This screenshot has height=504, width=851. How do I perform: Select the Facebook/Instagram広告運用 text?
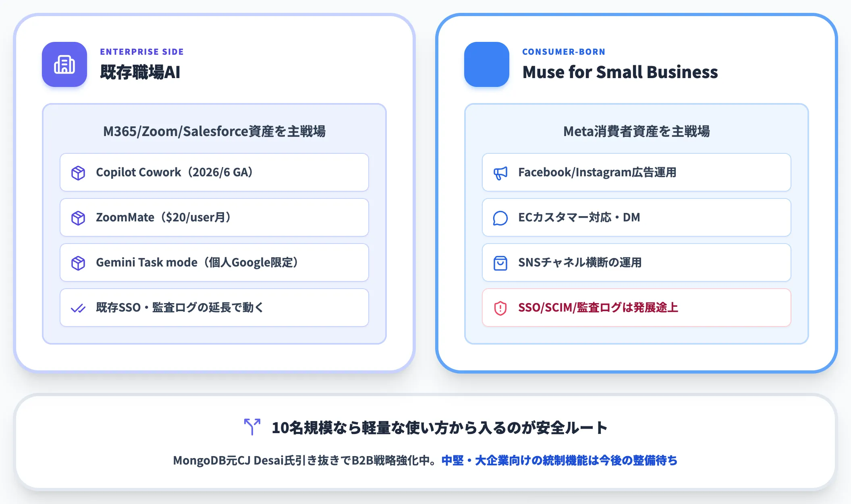tap(598, 172)
